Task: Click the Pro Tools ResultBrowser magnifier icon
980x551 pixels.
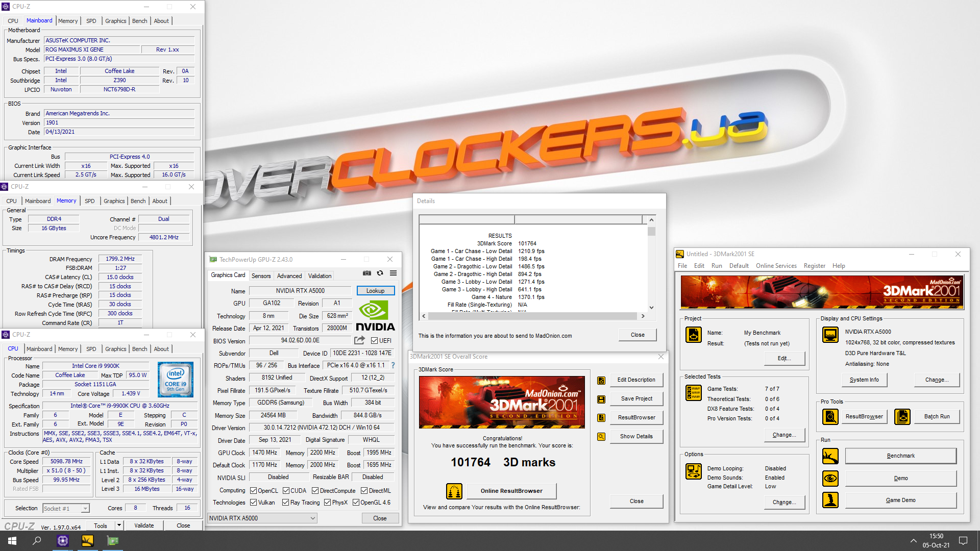Action: pos(830,417)
